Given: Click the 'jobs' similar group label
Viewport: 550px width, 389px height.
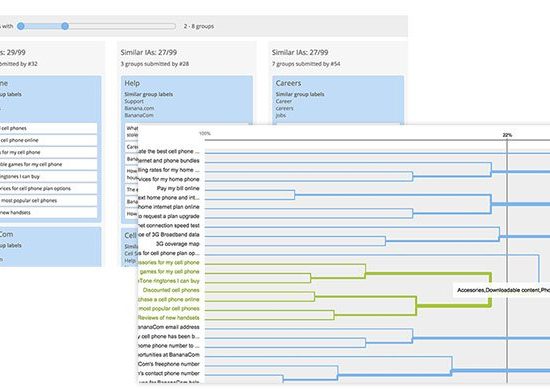Looking at the screenshot, I should click(x=281, y=115).
